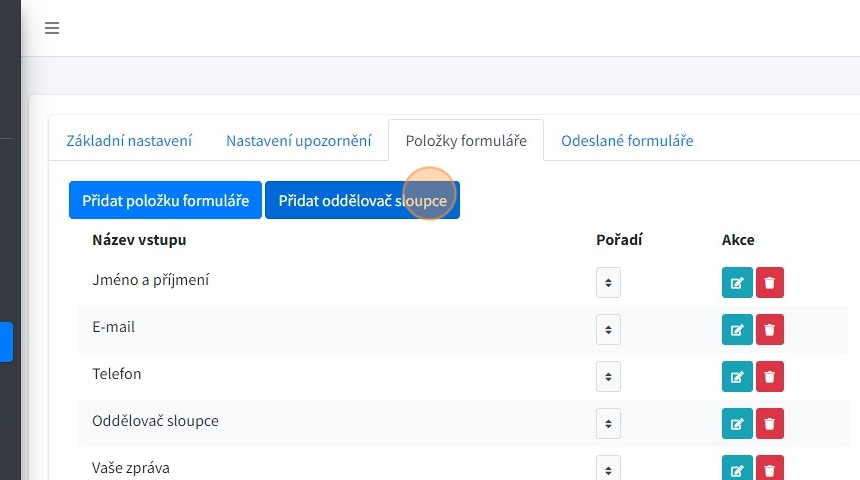Go to Odeslané formuláře tab
860x480 pixels.
coord(627,141)
